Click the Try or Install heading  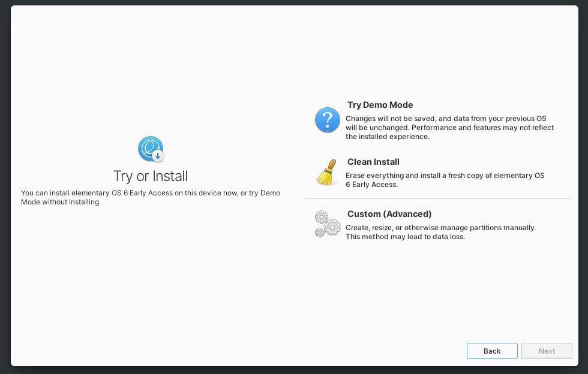point(151,176)
